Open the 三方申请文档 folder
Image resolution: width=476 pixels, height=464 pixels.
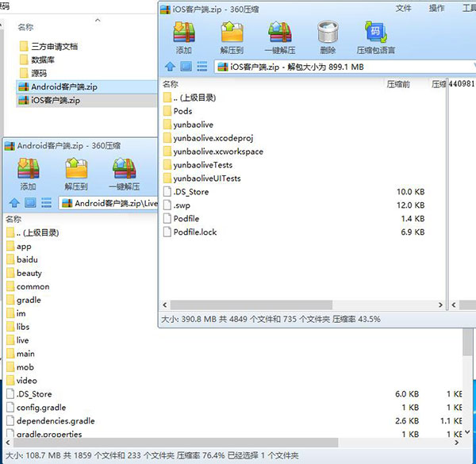click(x=49, y=47)
